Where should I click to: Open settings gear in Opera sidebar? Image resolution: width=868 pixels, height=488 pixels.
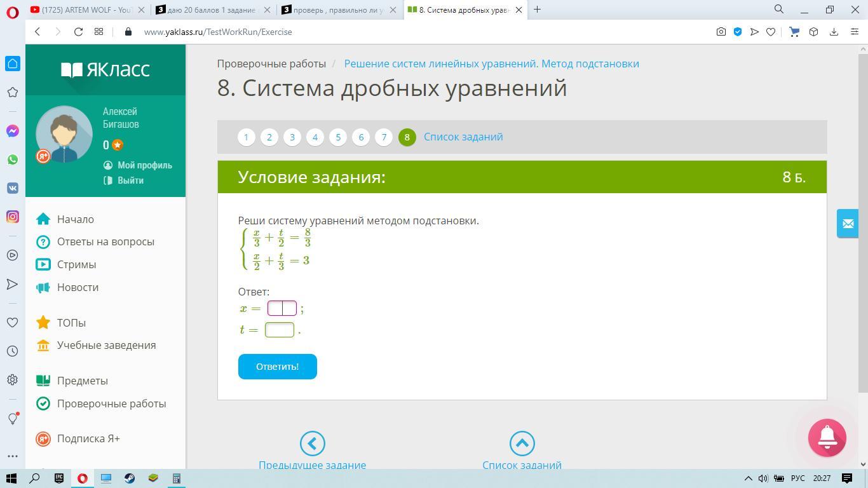click(x=12, y=379)
